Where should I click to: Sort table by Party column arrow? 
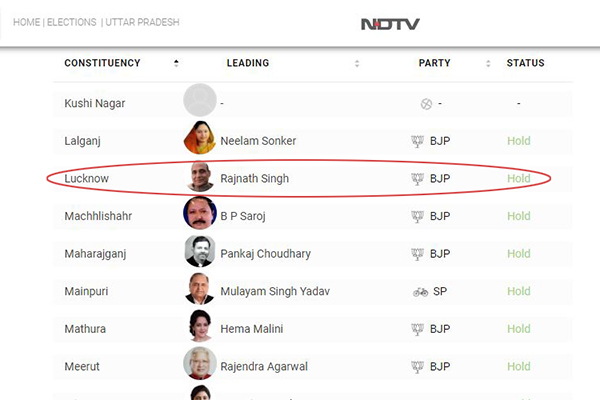coord(488,63)
